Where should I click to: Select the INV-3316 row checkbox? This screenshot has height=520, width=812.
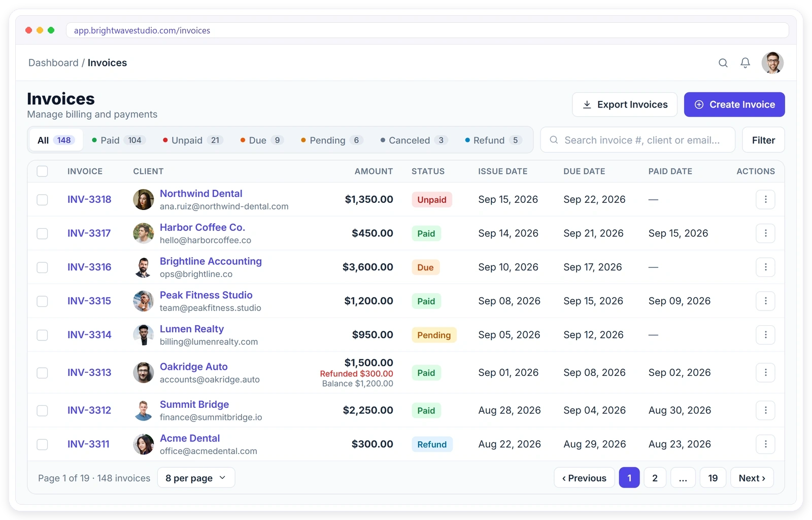pyautogui.click(x=42, y=267)
